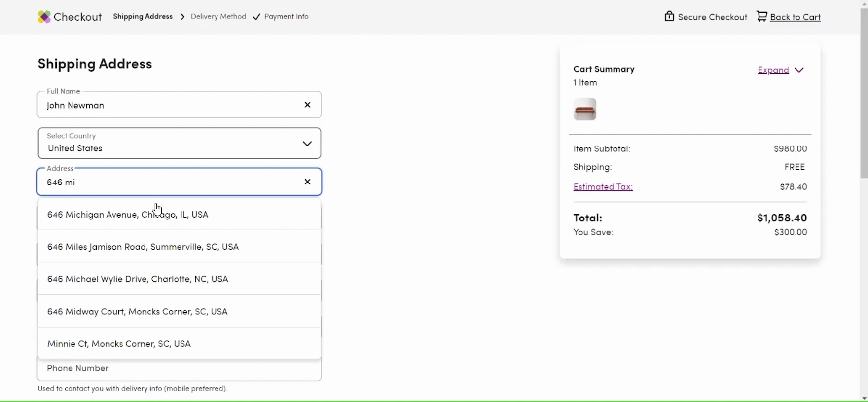Viewport: 868px width, 402px height.
Task: Click into the Phone Number field
Action: 180,369
